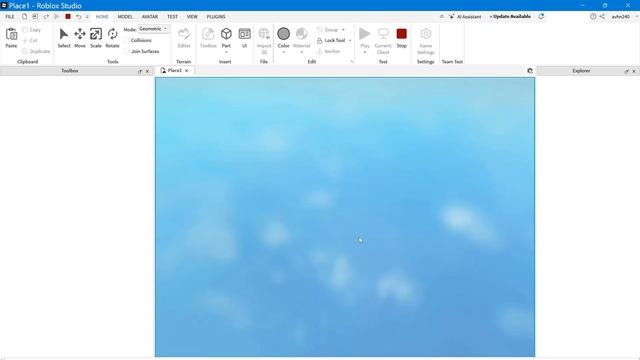Screen dimensions: 640x360
Task: Switch to the TEST ribbon tab
Action: 172,17
